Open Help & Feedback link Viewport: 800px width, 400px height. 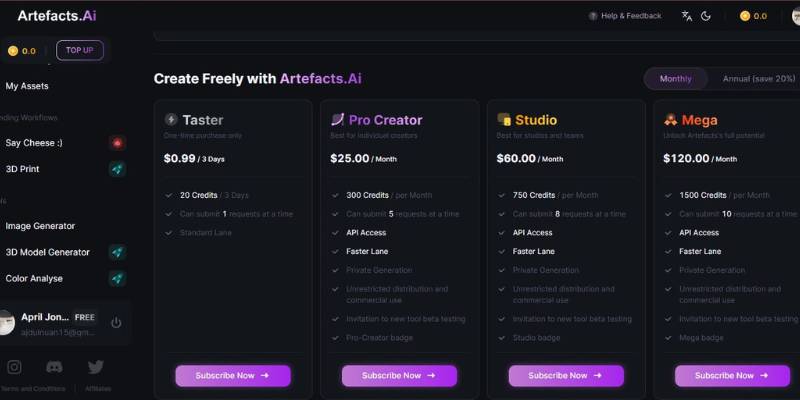[625, 16]
